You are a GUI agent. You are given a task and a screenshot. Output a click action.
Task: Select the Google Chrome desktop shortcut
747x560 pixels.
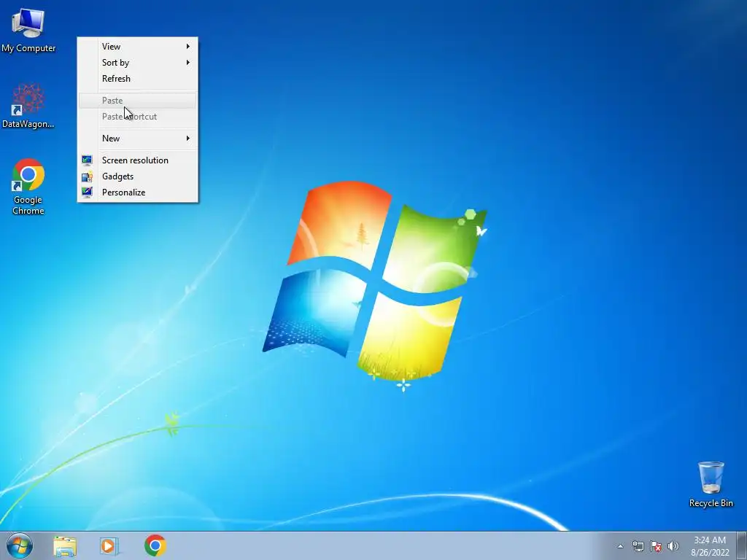coord(28,186)
